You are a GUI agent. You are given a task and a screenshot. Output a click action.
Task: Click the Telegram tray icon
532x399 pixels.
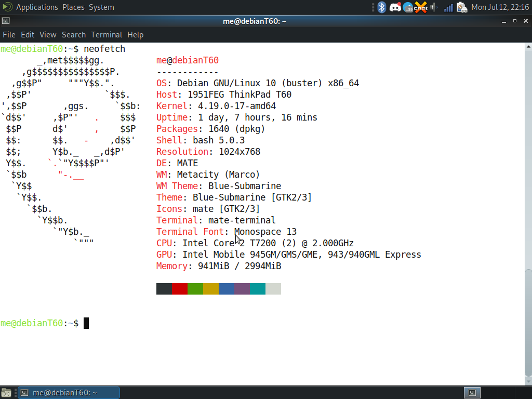click(408, 7)
